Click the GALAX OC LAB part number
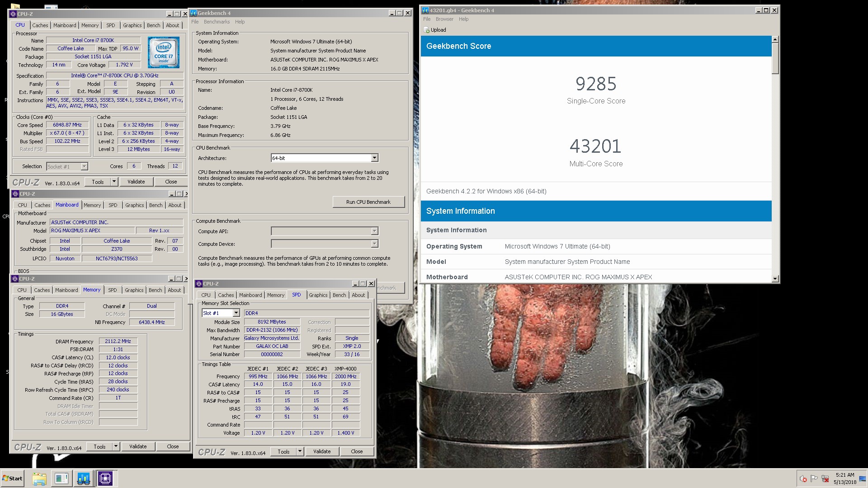The image size is (868, 488). 272,347
